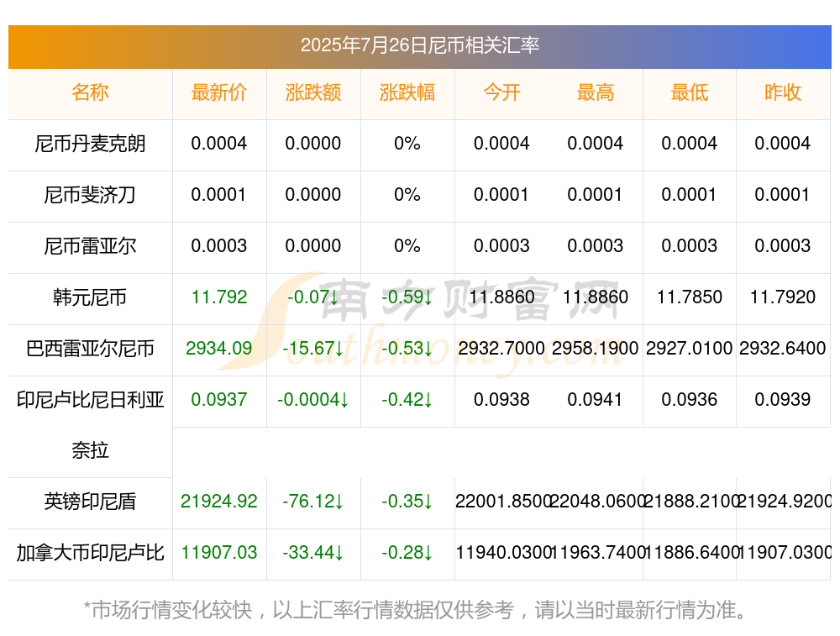The height and width of the screenshot is (636, 840).
Task: Click the percentage -0.59↓
Action: pyautogui.click(x=407, y=297)
